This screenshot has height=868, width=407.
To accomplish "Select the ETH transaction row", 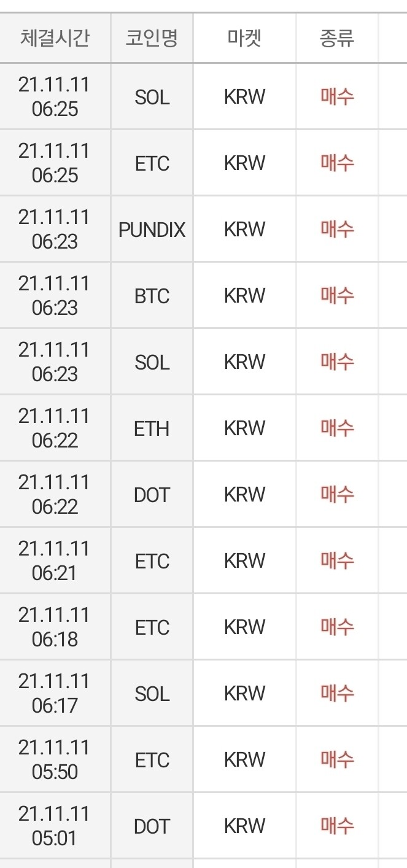I will [151, 428].
